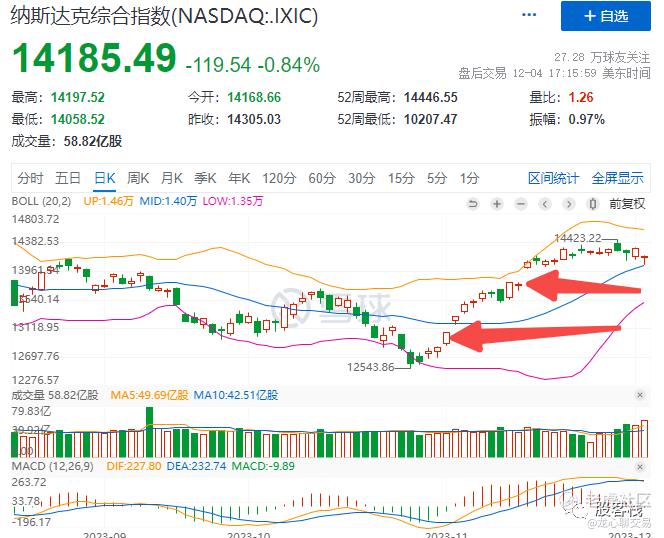Click 52-week low 10207.47

(431, 119)
